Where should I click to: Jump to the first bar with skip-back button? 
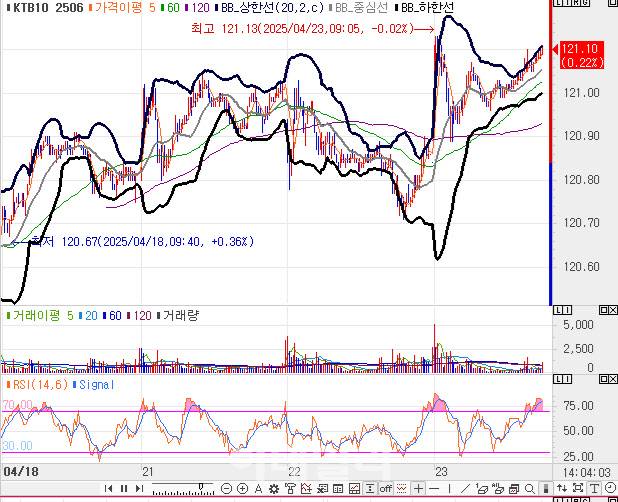[x=108, y=489]
